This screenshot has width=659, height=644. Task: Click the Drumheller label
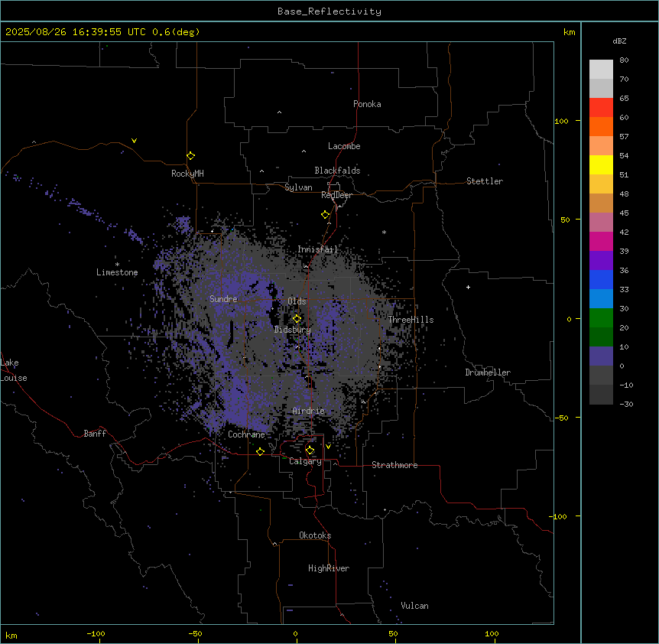[488, 372]
